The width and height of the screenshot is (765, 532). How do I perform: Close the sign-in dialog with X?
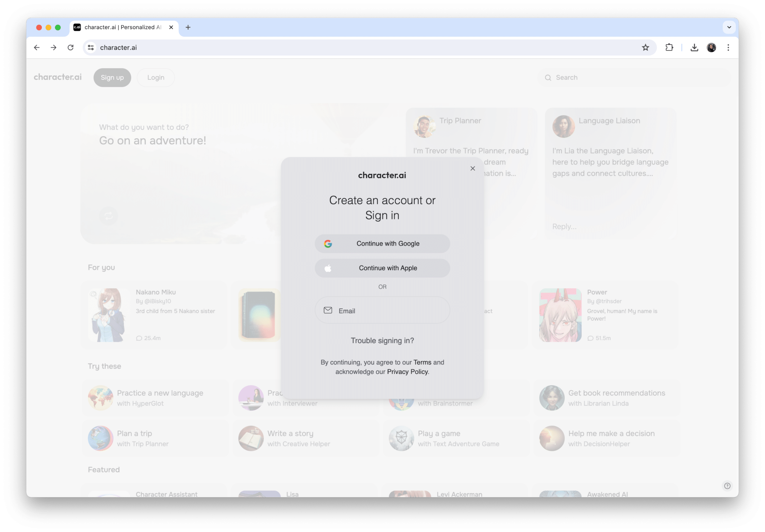click(x=472, y=168)
